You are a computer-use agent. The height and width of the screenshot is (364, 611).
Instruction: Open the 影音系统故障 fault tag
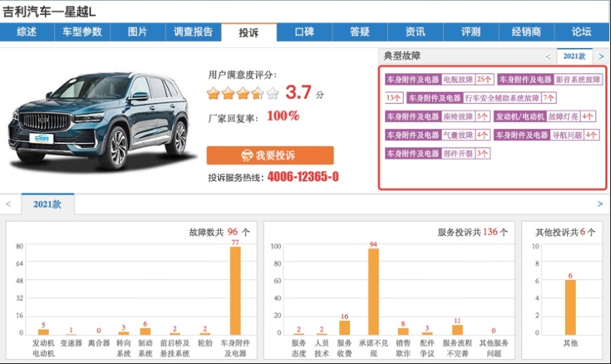pyautogui.click(x=550, y=80)
